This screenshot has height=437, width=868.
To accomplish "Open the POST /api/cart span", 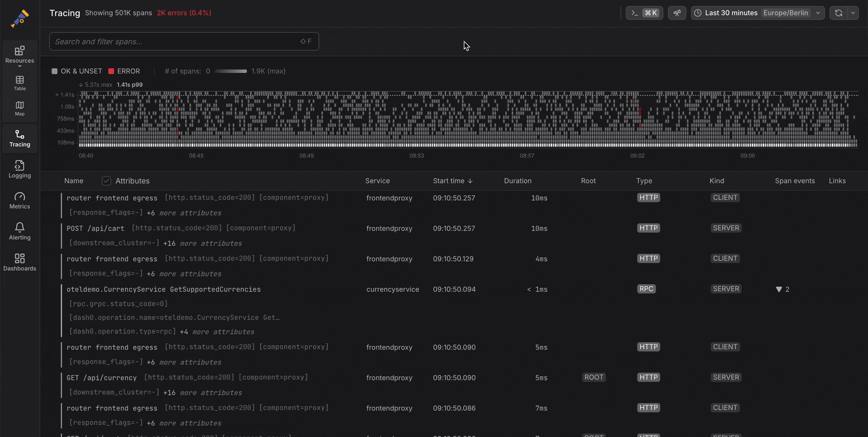I will (95, 228).
